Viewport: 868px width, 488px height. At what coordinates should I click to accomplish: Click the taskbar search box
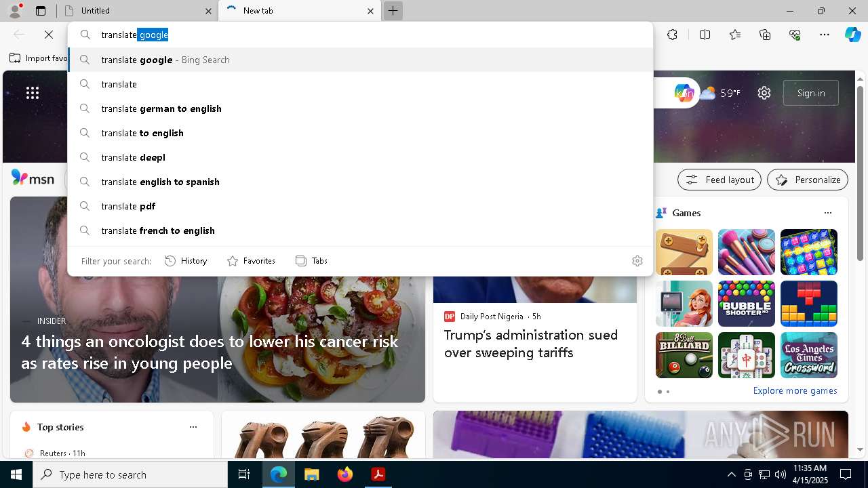130,474
